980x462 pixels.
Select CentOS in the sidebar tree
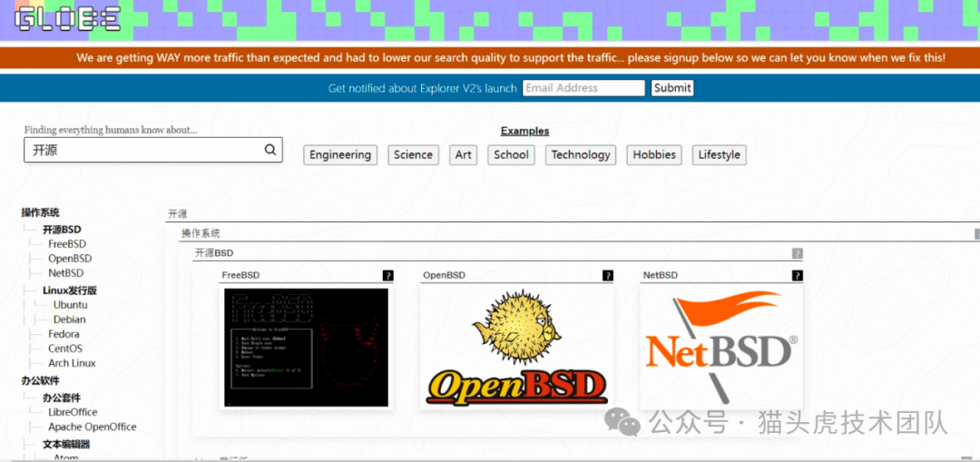point(65,349)
